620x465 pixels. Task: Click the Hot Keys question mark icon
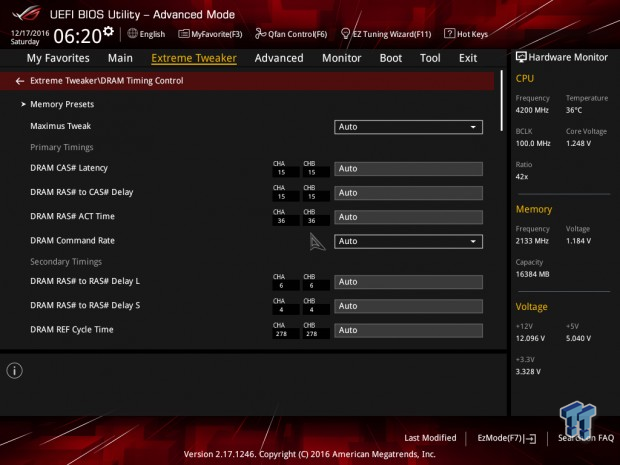[x=449, y=34]
